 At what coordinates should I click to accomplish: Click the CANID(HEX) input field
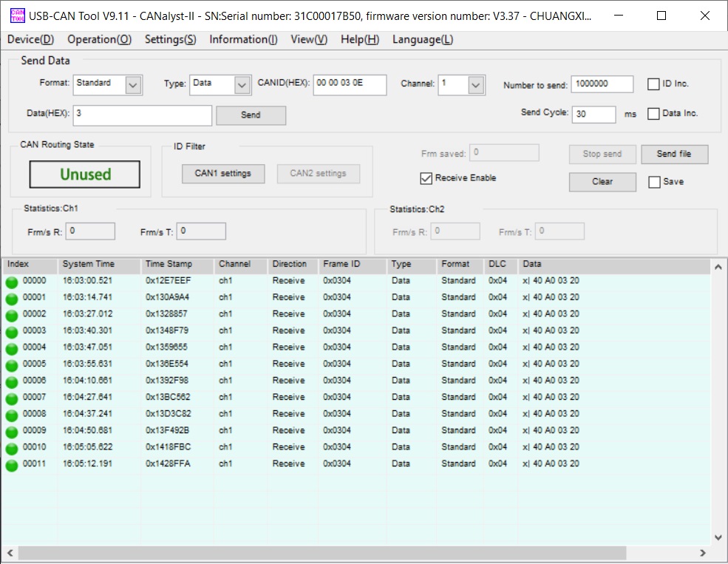point(349,85)
